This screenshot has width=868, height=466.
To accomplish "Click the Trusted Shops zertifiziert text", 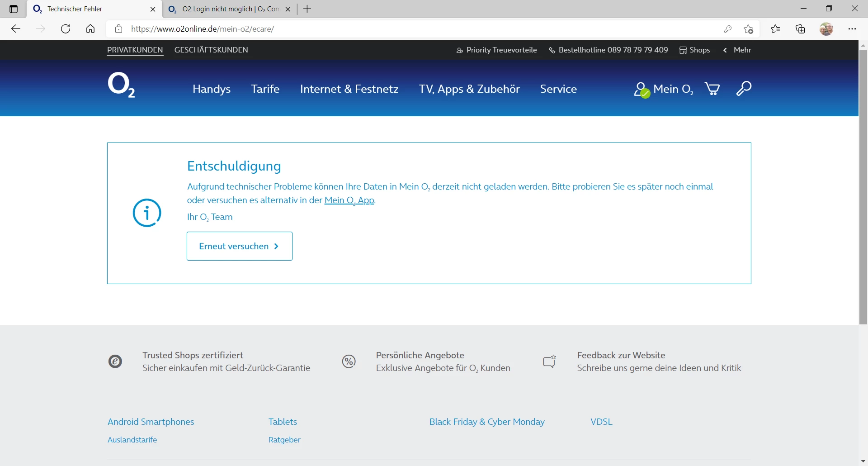I will pos(193,355).
